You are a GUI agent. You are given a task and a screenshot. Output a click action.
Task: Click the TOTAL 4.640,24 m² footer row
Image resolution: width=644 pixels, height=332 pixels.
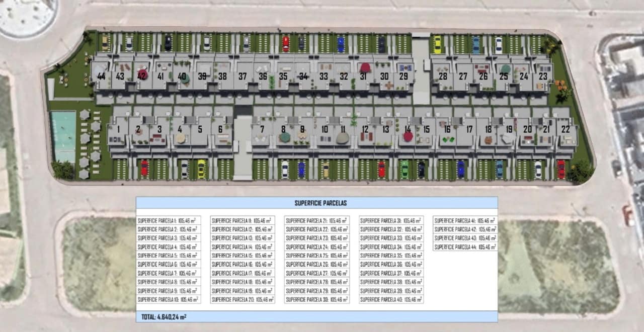click(316, 317)
